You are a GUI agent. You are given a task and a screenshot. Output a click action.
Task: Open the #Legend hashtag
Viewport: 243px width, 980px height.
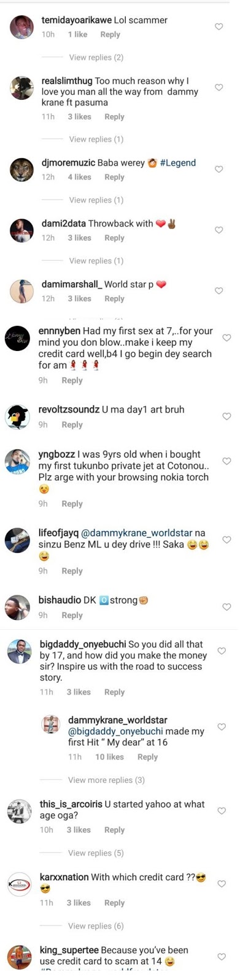[178, 163]
